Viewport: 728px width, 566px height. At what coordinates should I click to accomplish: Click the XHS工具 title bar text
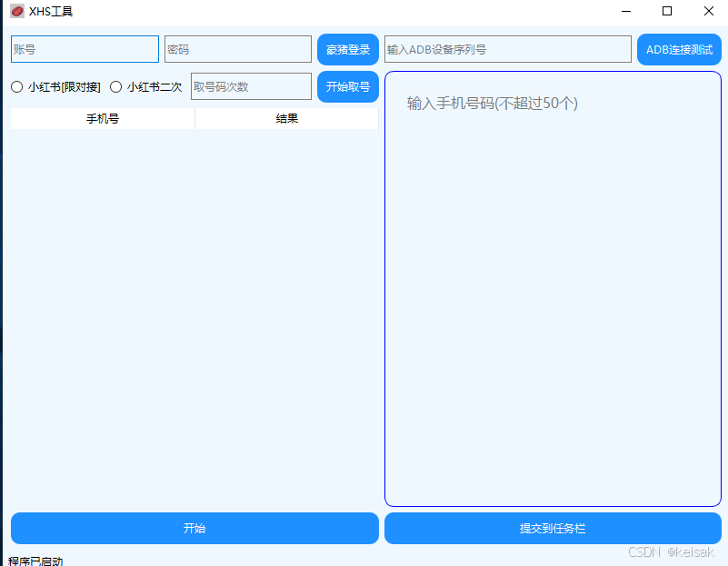pyautogui.click(x=52, y=11)
